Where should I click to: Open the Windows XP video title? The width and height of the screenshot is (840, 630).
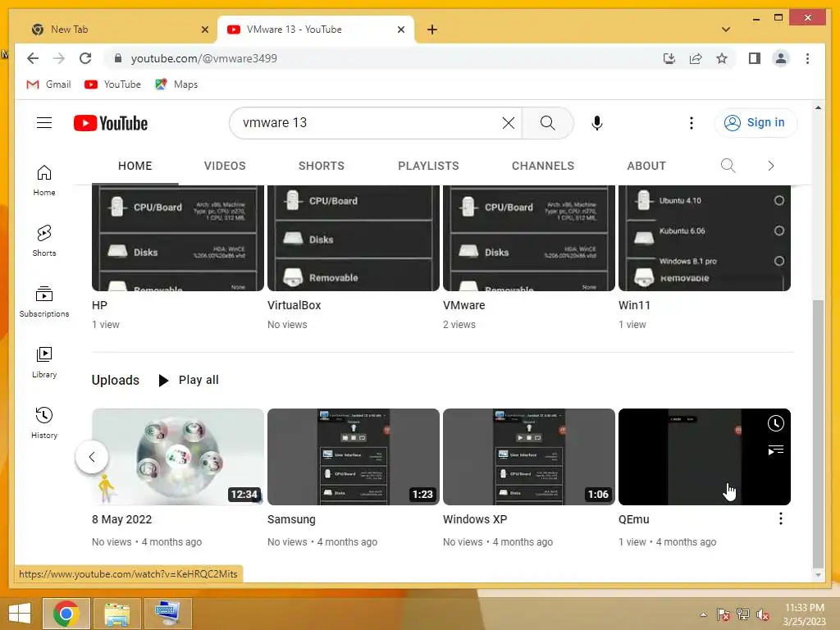pos(475,519)
